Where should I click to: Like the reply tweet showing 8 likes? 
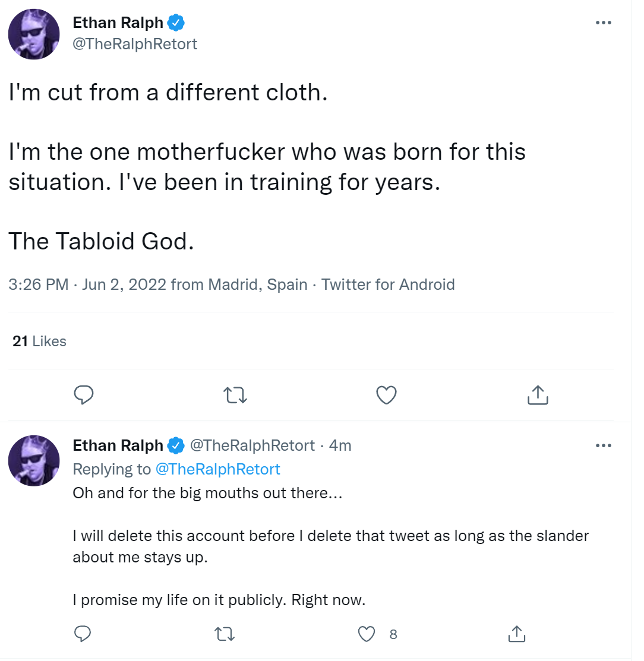[366, 634]
